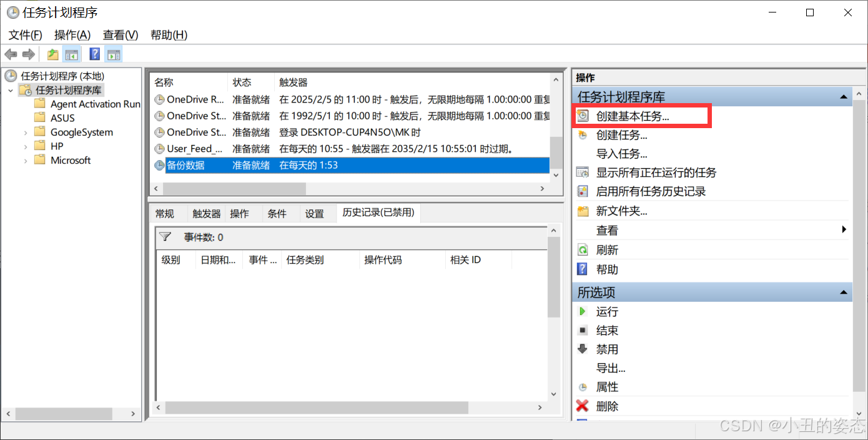Click the up-one-level folder toolbar icon
Image resolution: width=868 pixels, height=440 pixels.
tap(53, 54)
